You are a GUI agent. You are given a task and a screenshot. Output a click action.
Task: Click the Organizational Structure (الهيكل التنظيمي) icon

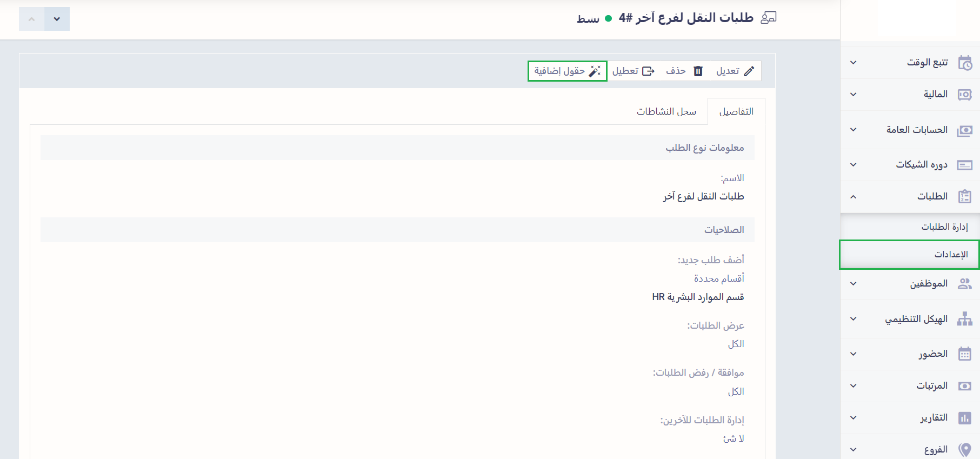[965, 319]
